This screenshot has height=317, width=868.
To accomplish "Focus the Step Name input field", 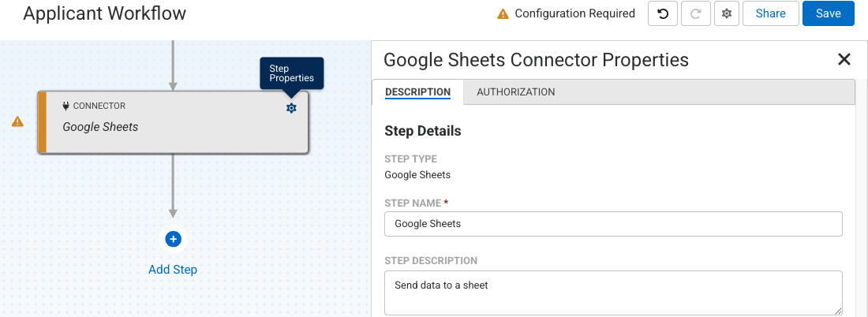I will click(613, 224).
